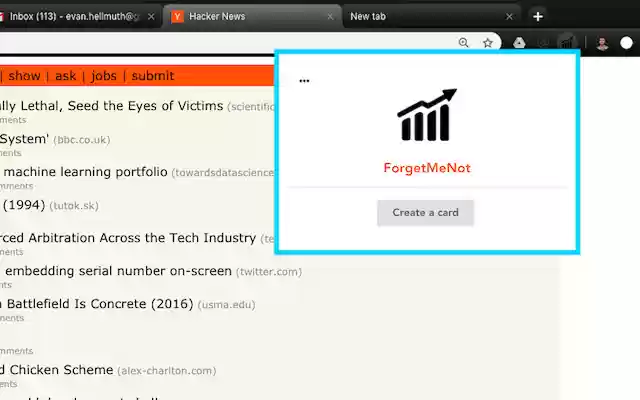Screen dimensions: 640x400
Task: Click the page zoom magnifier icon
Action: 463,42
